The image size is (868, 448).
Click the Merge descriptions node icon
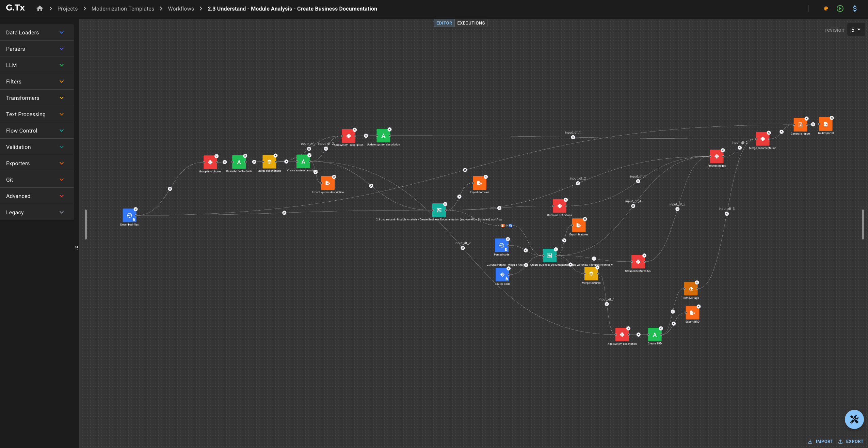pos(269,162)
